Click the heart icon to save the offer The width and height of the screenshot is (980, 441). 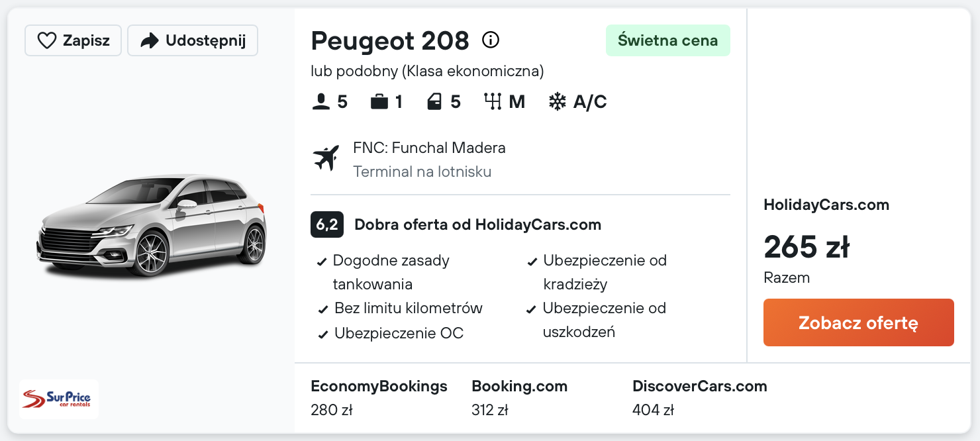[47, 41]
